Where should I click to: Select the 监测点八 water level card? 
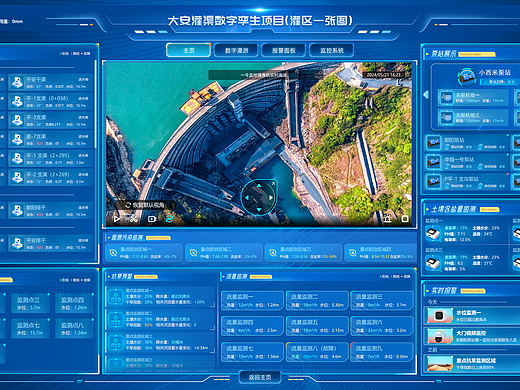click(x=74, y=328)
